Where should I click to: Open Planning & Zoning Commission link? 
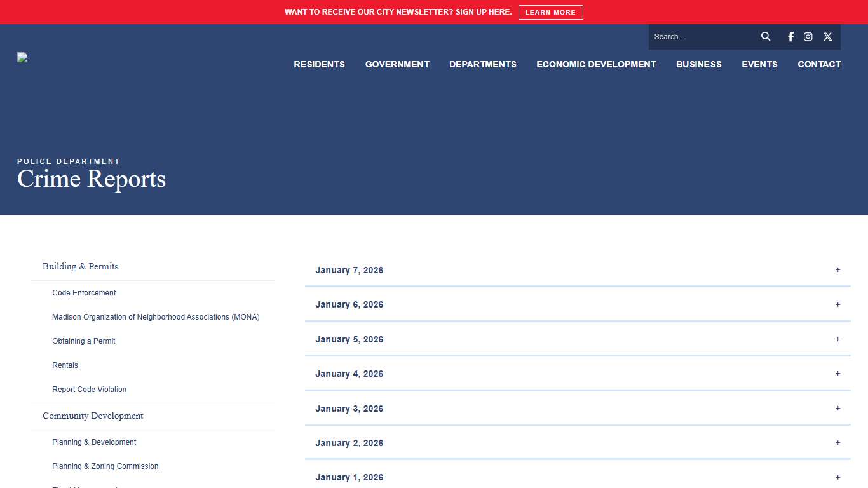coord(105,466)
